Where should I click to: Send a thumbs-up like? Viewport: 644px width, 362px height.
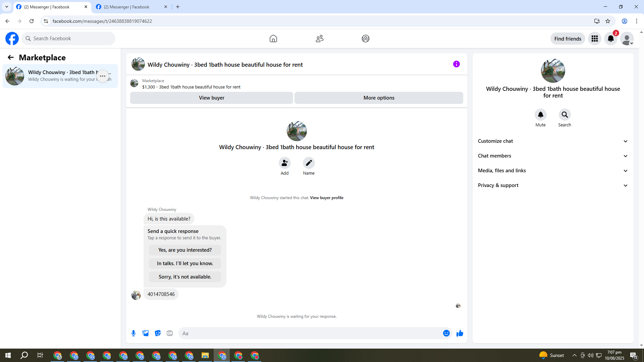pos(460,333)
